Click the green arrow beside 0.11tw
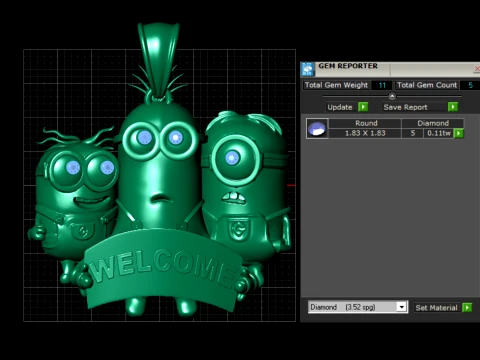Screen dimensions: 480x360 (459, 133)
